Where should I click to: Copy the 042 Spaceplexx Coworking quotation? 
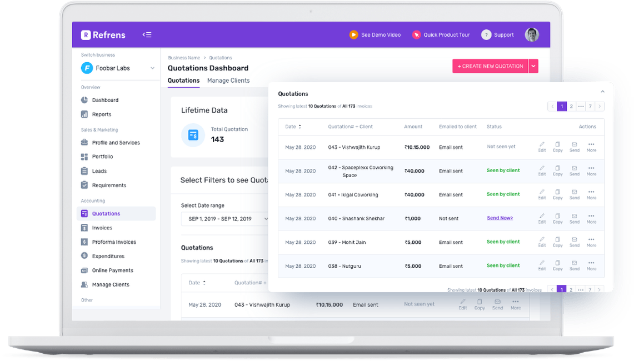coord(557,171)
